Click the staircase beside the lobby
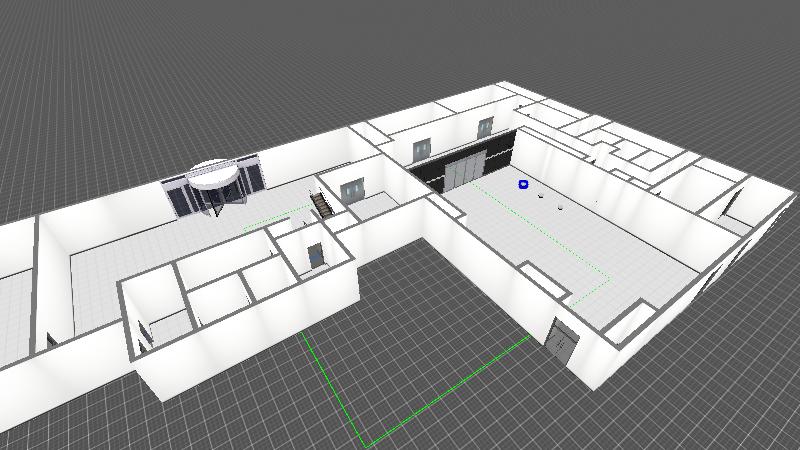The width and height of the screenshot is (800, 450). coord(322,206)
